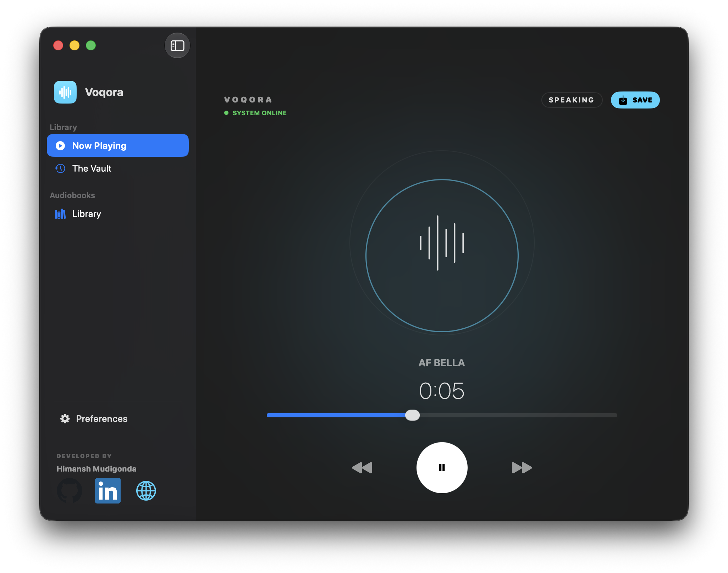Click the VOQORA header title
Image resolution: width=728 pixels, height=573 pixels.
pyautogui.click(x=248, y=100)
